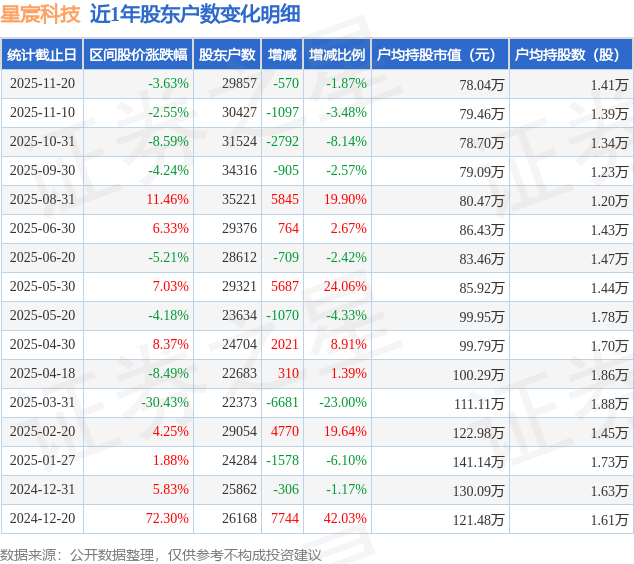
Task: Click the 户均持股数（股） header
Action: (571, 55)
